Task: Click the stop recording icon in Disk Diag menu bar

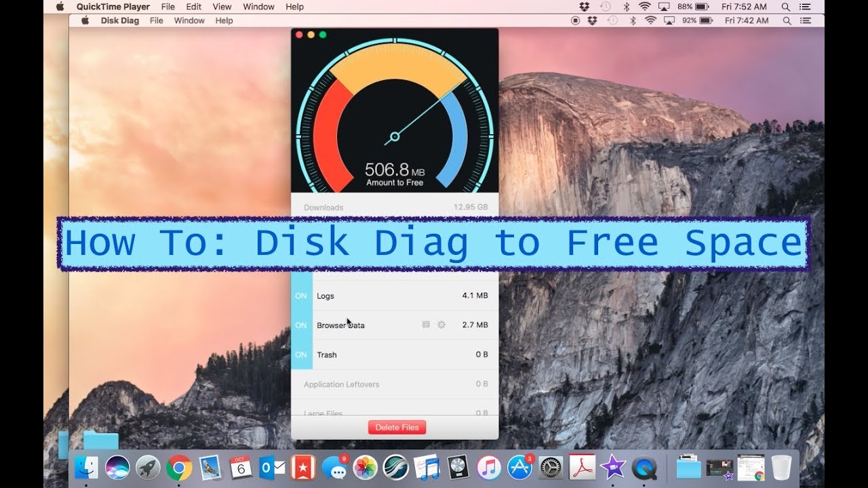Action: click(x=576, y=20)
